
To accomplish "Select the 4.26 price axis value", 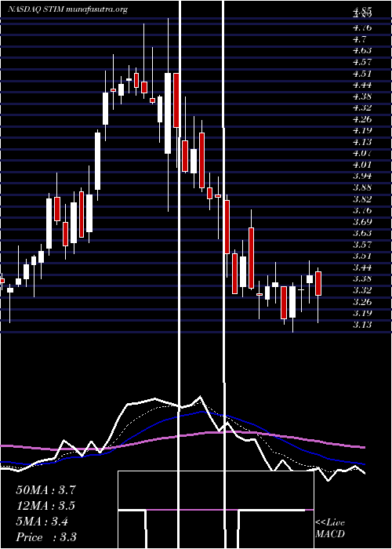I will click(362, 119).
